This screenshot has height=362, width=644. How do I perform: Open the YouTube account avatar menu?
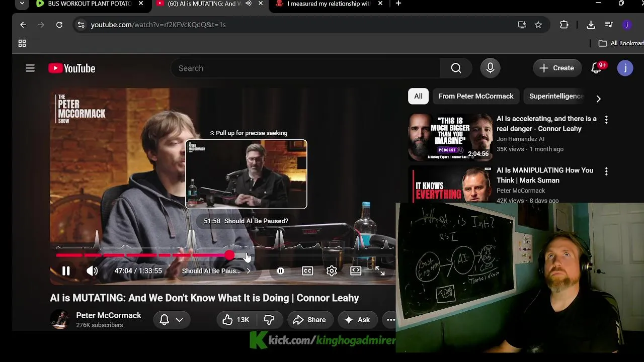point(625,68)
